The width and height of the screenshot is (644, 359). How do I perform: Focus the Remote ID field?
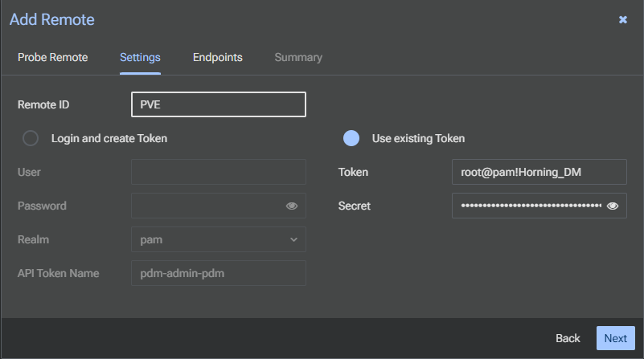tap(219, 104)
